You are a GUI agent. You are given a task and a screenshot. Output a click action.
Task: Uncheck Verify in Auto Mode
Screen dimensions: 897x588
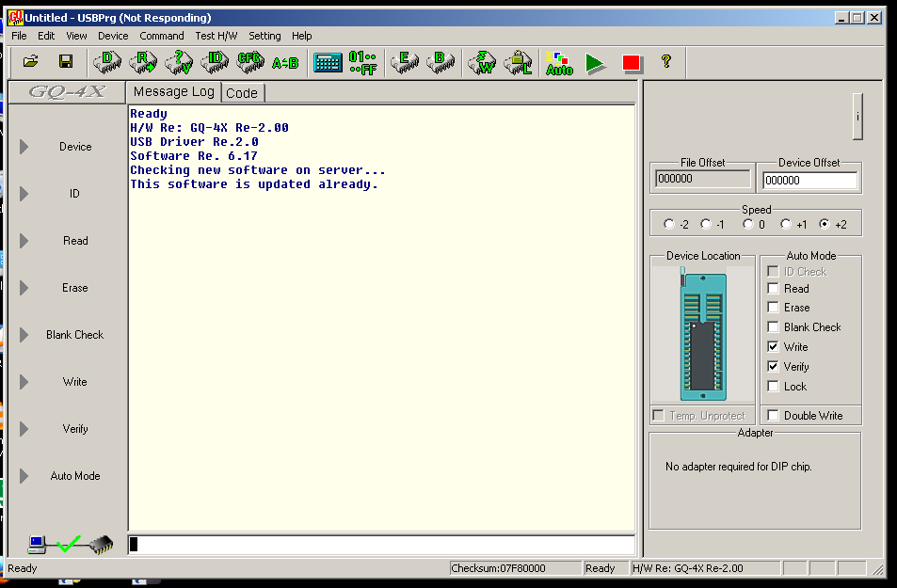click(x=773, y=367)
